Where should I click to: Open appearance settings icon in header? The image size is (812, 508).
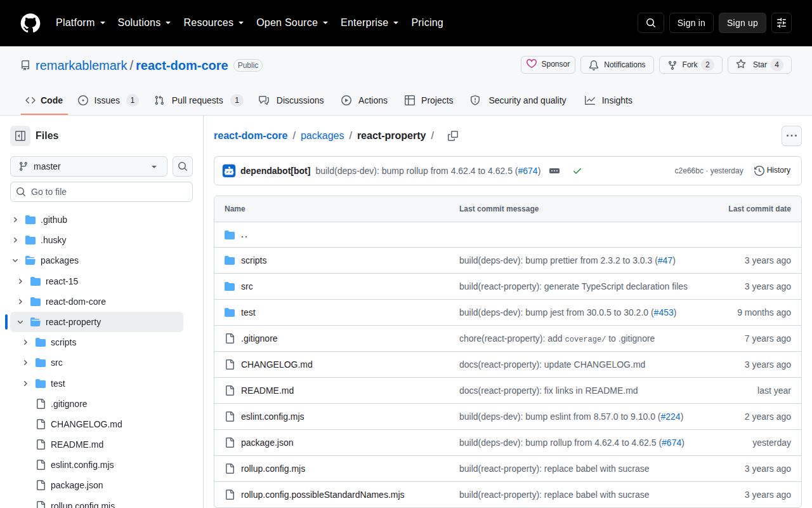[782, 23]
